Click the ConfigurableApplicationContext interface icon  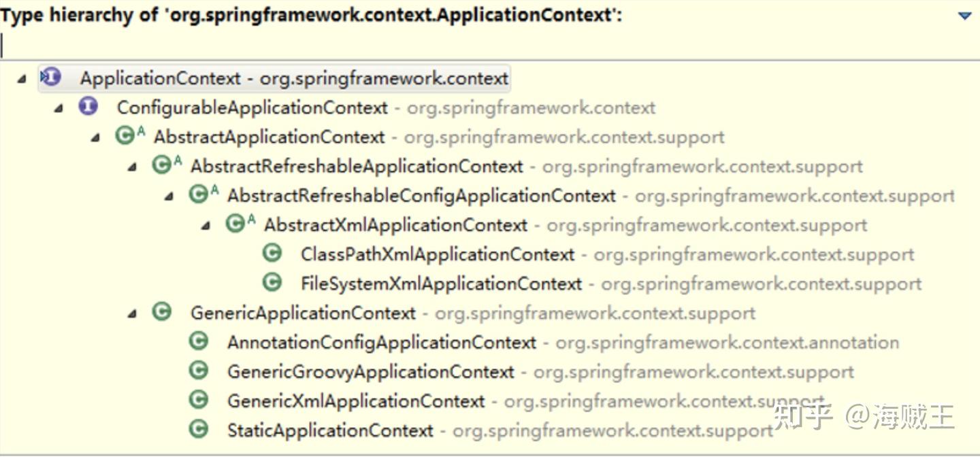88,107
